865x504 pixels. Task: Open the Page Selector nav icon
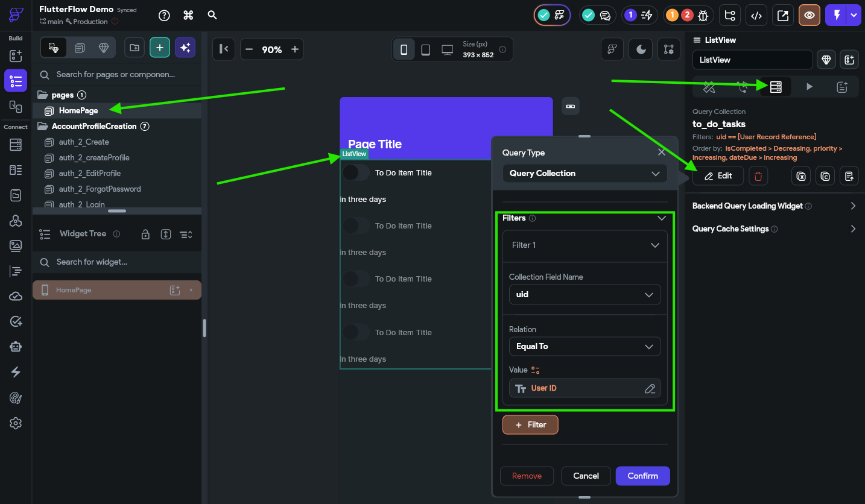coord(16,81)
